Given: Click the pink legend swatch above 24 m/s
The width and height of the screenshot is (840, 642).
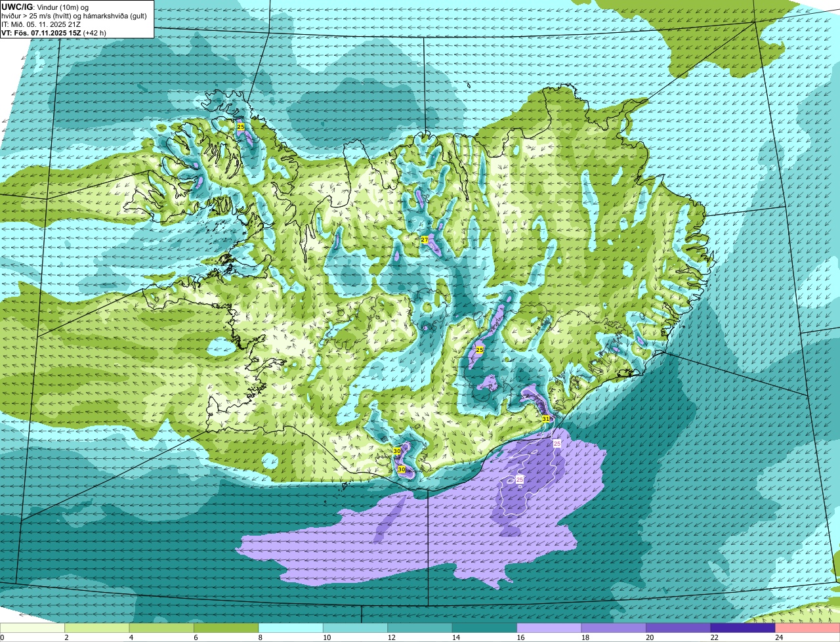Looking at the screenshot, I should coord(808,628).
